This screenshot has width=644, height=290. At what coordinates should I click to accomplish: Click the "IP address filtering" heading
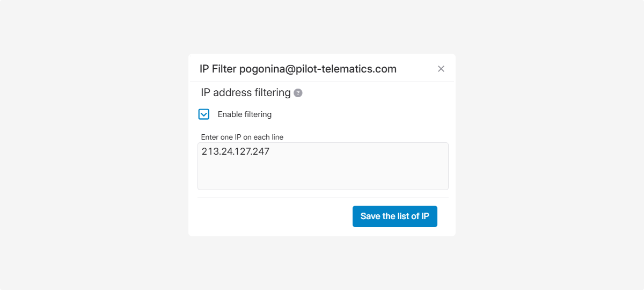click(246, 92)
